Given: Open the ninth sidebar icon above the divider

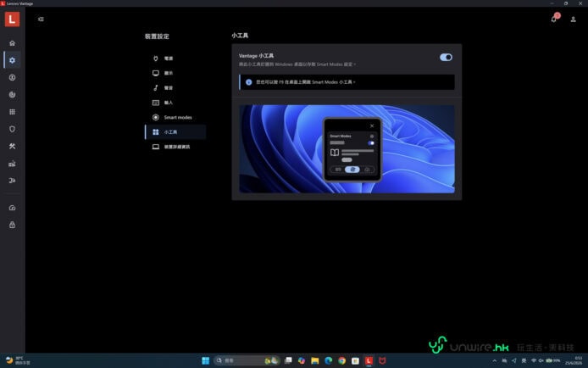Looking at the screenshot, I should 12,181.
